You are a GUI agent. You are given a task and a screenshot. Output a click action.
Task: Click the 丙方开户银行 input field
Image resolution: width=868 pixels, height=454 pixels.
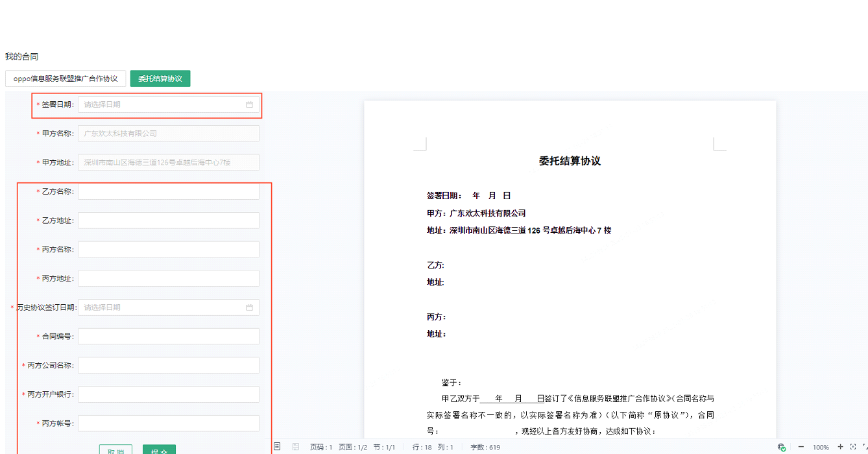[x=168, y=394]
